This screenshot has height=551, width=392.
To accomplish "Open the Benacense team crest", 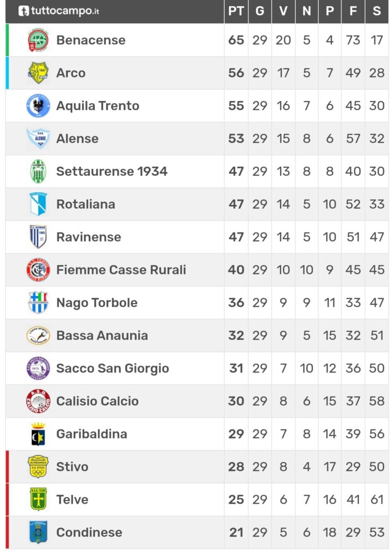I will (x=38, y=40).
